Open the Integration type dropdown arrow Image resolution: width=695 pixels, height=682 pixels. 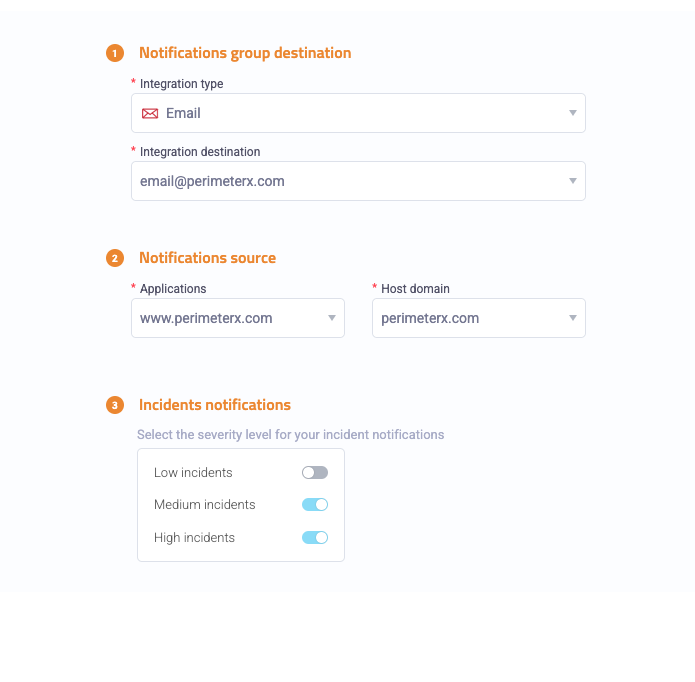click(x=573, y=113)
